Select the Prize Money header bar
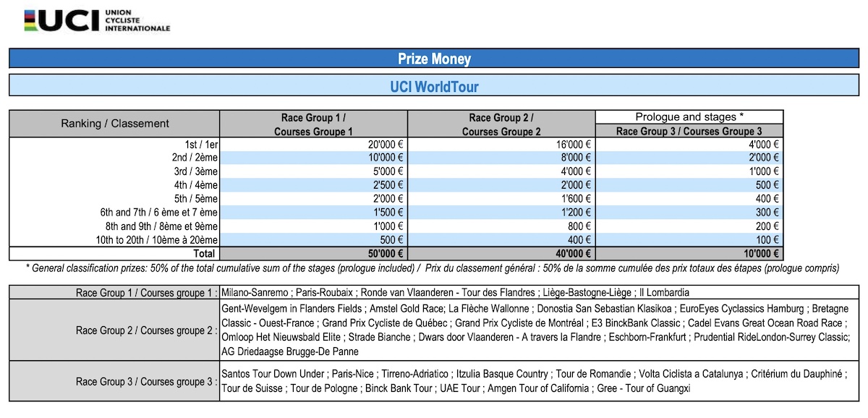The image size is (868, 418). (x=434, y=59)
